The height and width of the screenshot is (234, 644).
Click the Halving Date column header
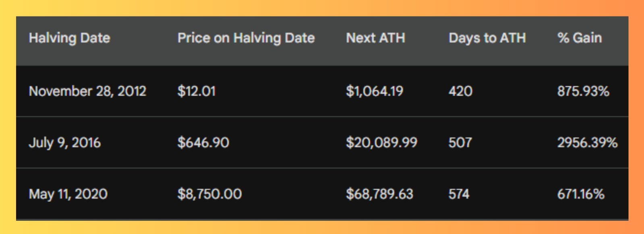point(69,38)
